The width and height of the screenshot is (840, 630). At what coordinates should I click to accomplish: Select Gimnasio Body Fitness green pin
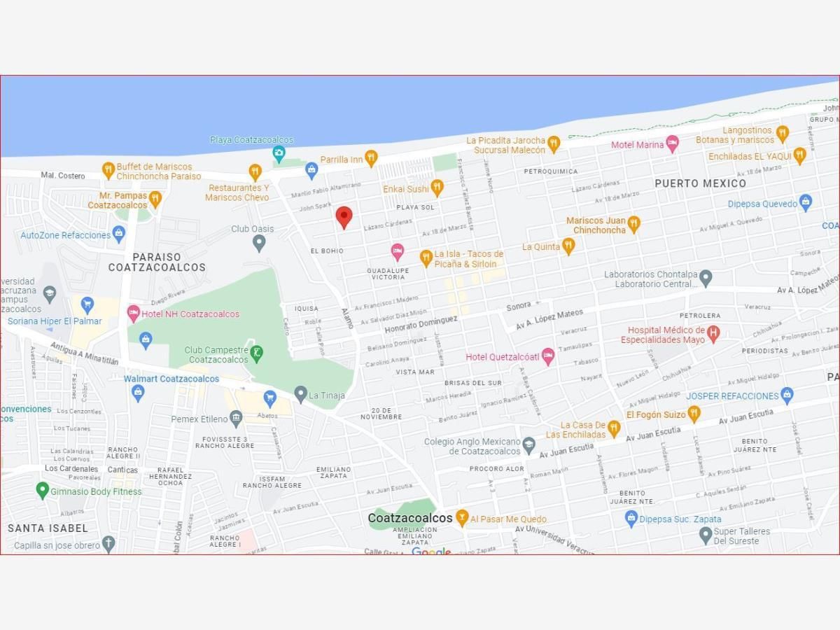(x=42, y=490)
